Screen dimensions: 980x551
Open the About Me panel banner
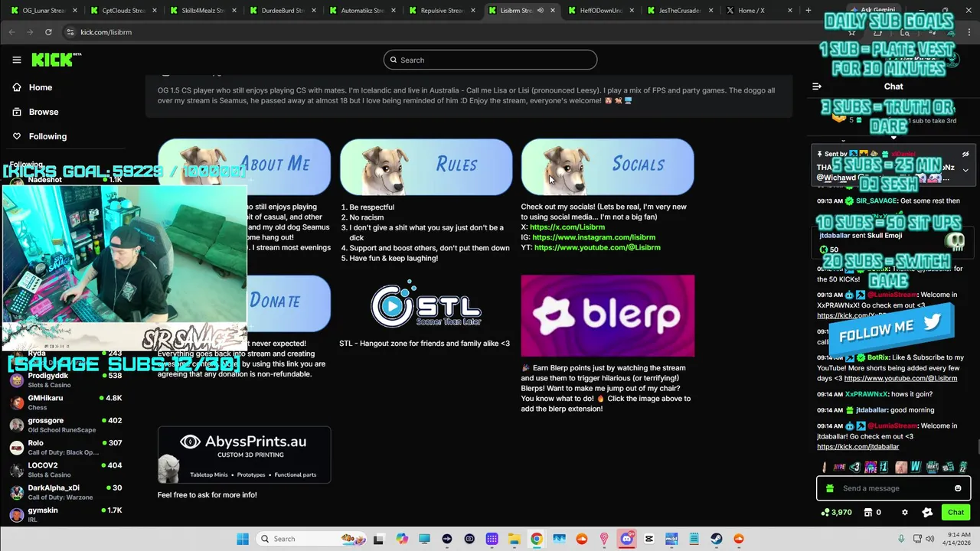[x=244, y=165]
